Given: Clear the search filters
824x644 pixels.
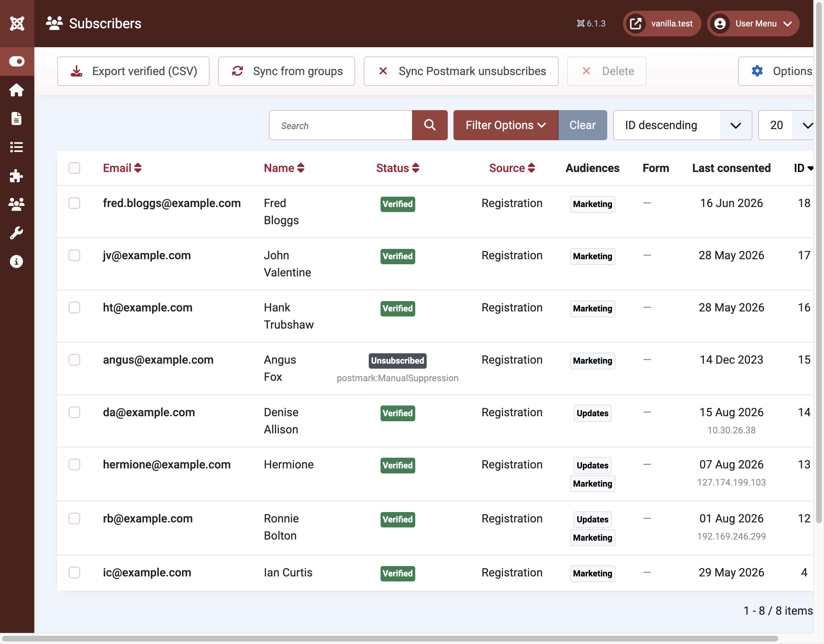Looking at the screenshot, I should (x=583, y=125).
